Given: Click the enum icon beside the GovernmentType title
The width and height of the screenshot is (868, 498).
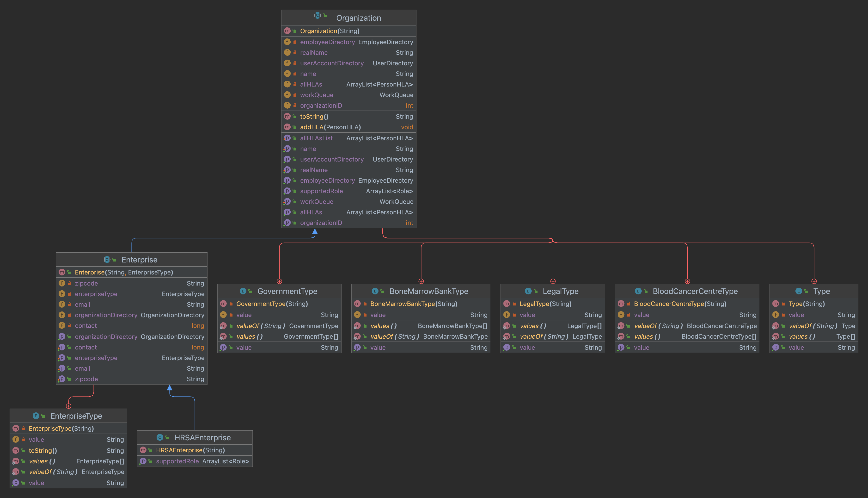Looking at the screenshot, I should click(243, 291).
